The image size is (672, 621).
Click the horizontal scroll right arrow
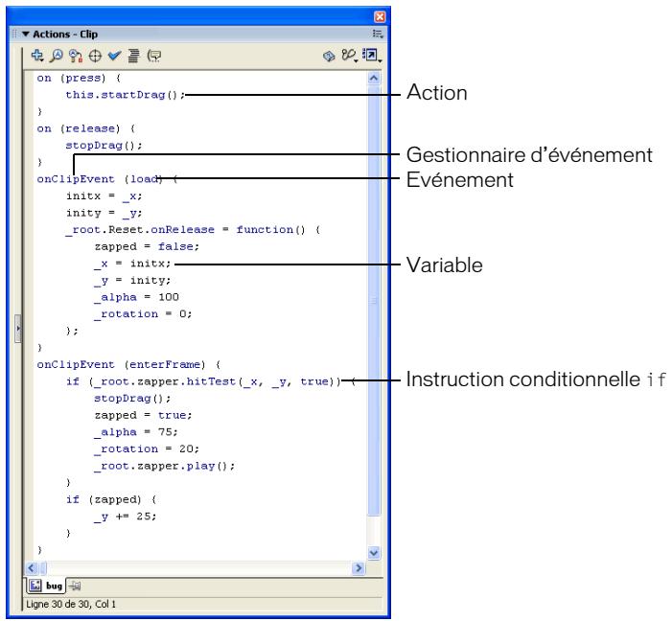359,568
